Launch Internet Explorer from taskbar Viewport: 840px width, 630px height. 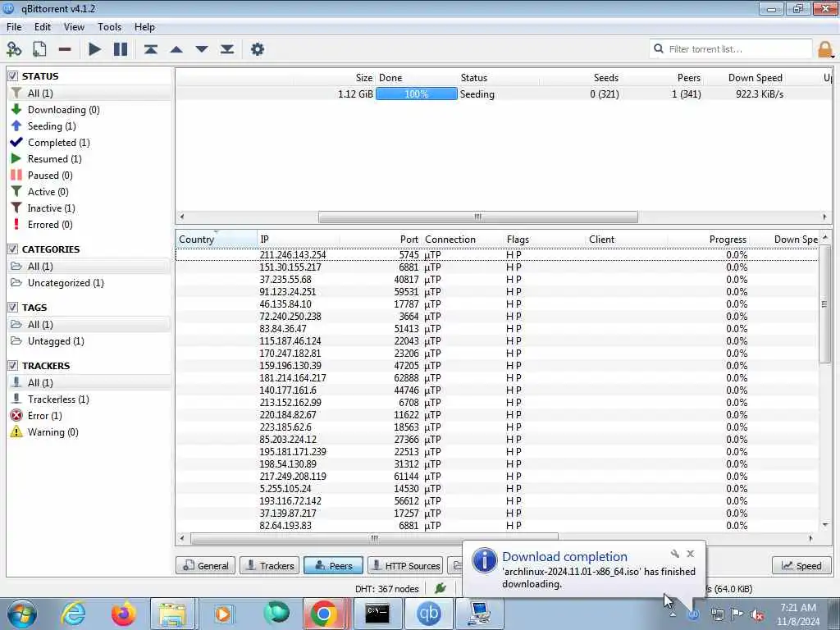tap(73, 614)
